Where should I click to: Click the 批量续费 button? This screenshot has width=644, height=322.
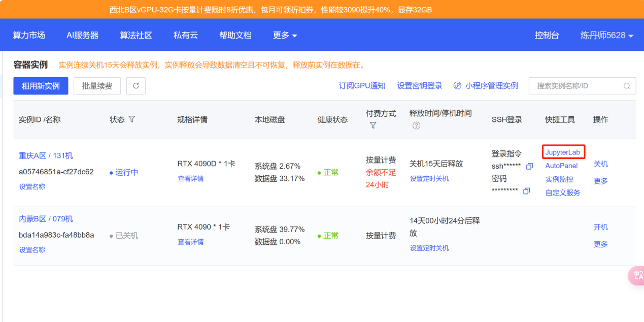click(97, 86)
